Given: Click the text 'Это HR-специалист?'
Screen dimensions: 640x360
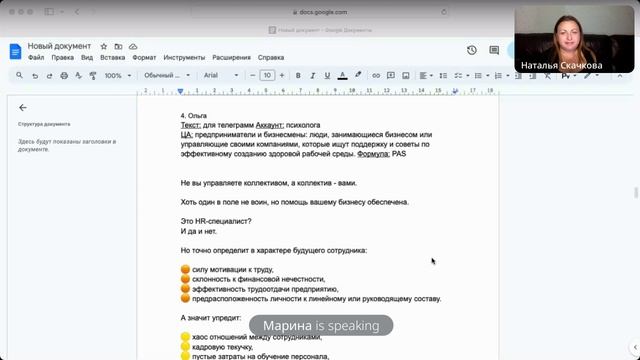Looking at the screenshot, I should (x=216, y=221).
